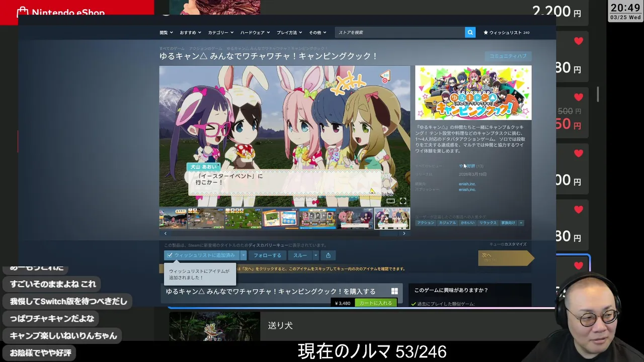Click the スルー ignore button
The width and height of the screenshot is (644, 362).
(300, 255)
